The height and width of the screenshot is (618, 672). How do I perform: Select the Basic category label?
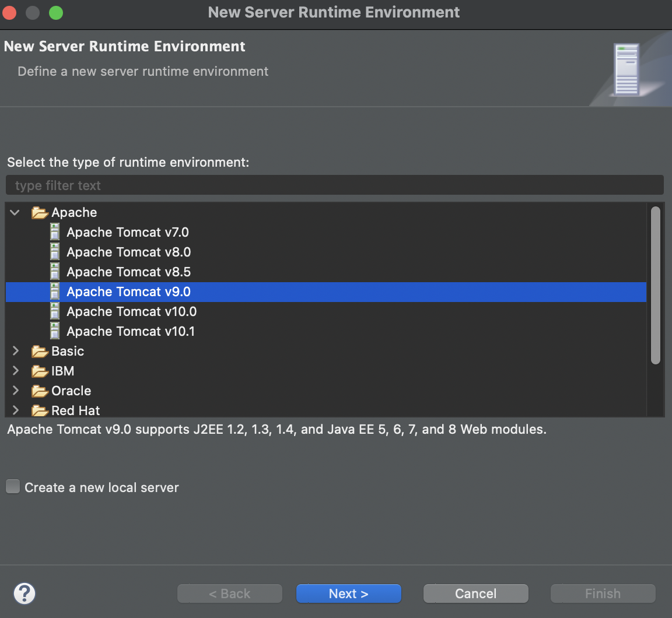pyautogui.click(x=68, y=351)
